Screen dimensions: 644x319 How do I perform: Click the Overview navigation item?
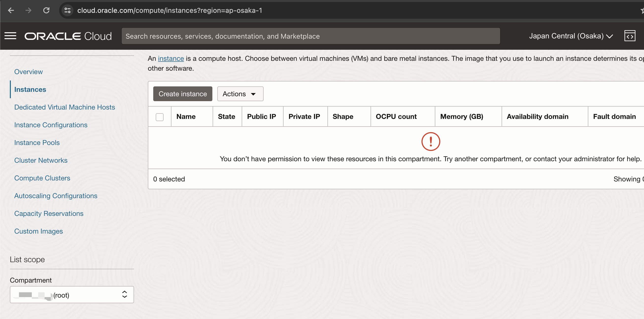28,71
